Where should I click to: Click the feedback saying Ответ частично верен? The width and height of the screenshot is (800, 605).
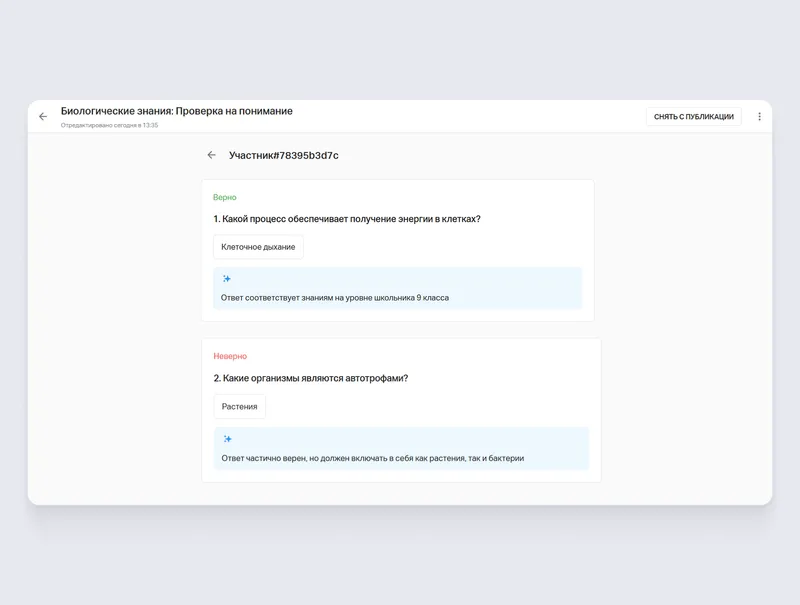(372, 458)
